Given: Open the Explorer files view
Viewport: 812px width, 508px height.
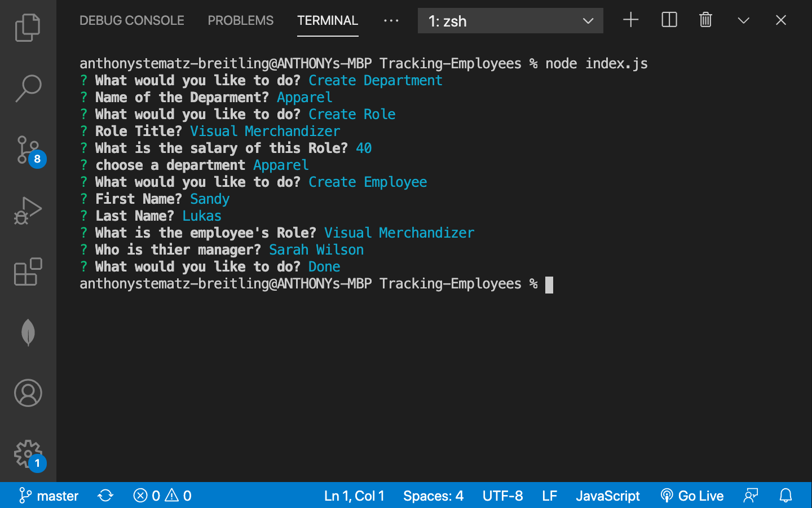Looking at the screenshot, I should click(28, 27).
